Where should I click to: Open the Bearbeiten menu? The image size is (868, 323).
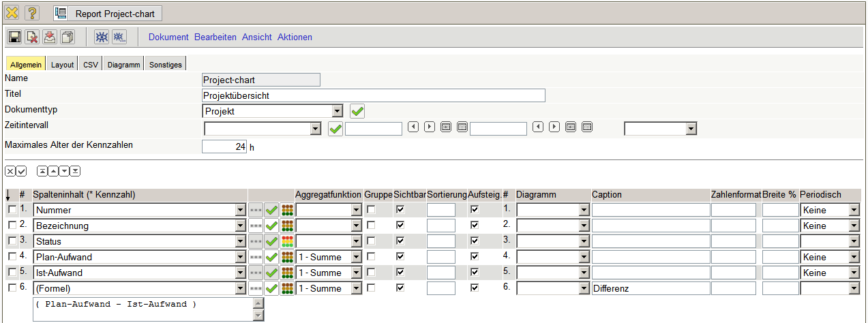(215, 37)
